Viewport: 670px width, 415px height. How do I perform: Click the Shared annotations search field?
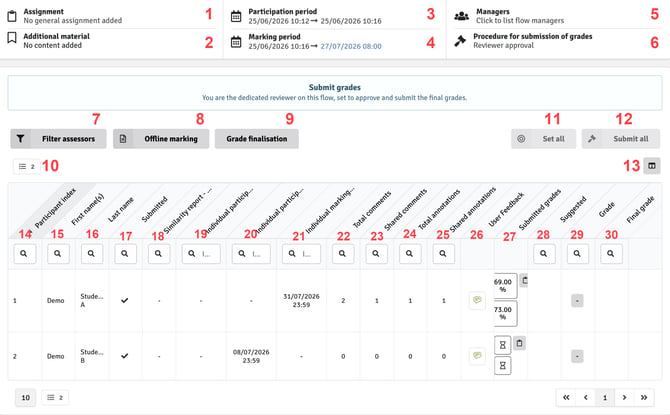pos(444,254)
